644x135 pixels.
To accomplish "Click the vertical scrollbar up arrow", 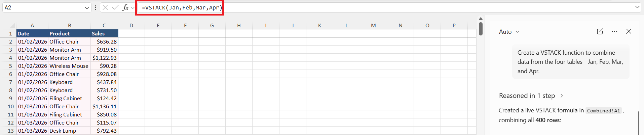I will (x=481, y=19).
